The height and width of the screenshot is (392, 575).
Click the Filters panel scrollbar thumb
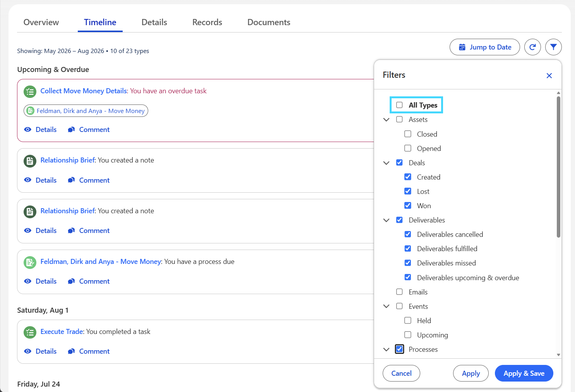point(558,167)
